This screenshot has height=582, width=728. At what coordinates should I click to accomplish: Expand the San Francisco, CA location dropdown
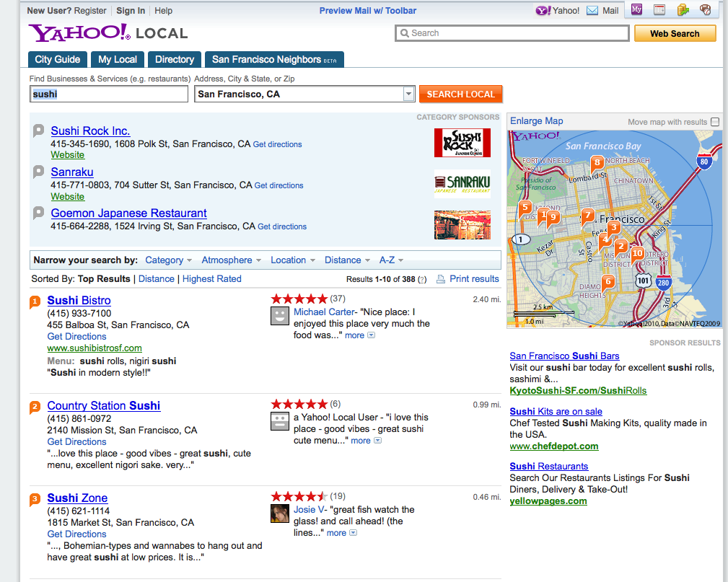coord(408,94)
